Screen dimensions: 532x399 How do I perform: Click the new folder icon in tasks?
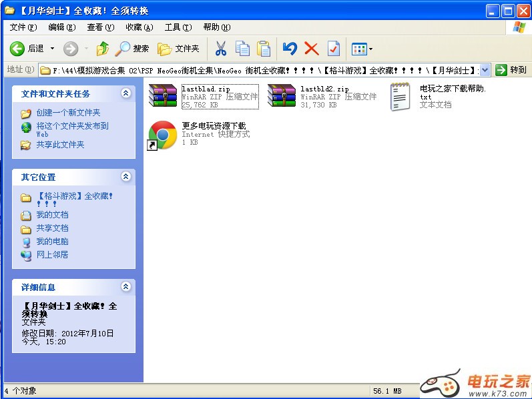point(26,113)
